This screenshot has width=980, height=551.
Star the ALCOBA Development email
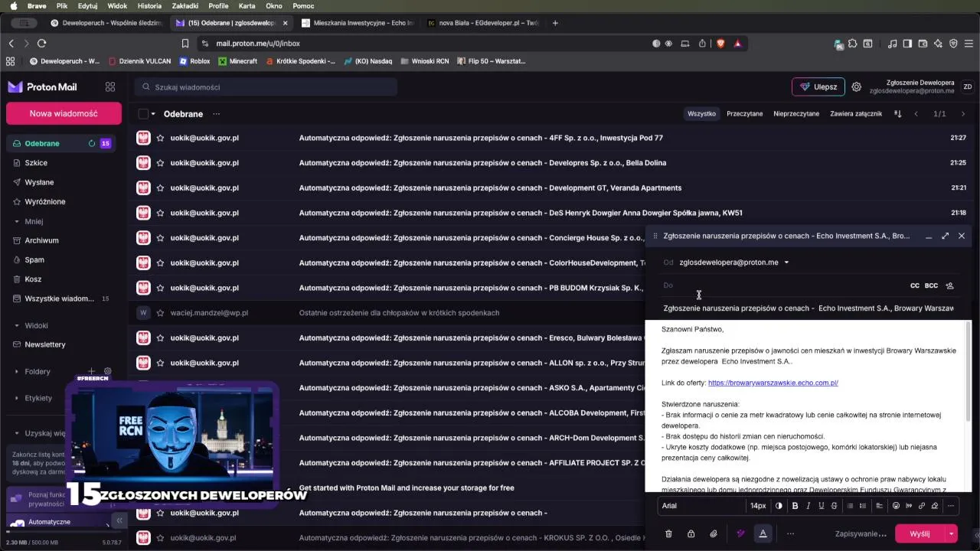160,412
